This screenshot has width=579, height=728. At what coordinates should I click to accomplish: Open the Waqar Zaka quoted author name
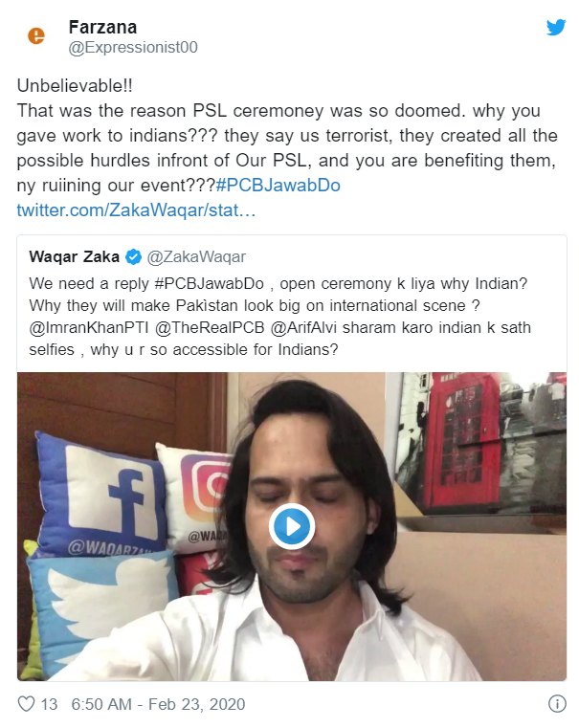pos(75,256)
